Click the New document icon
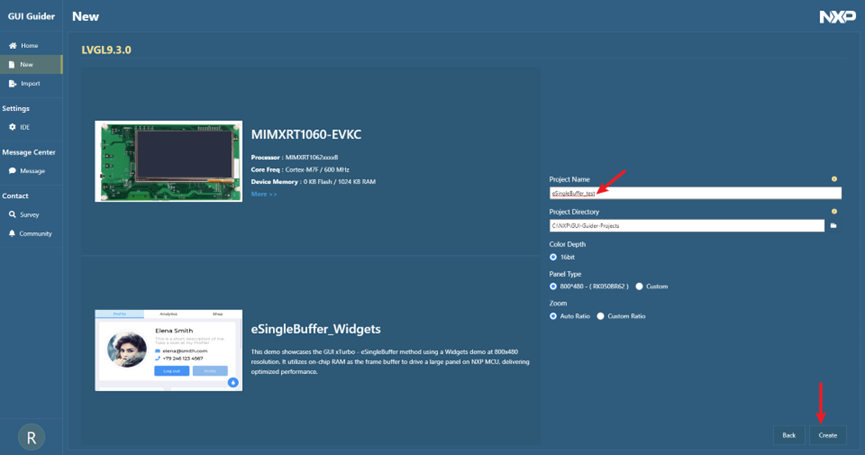 [x=12, y=65]
